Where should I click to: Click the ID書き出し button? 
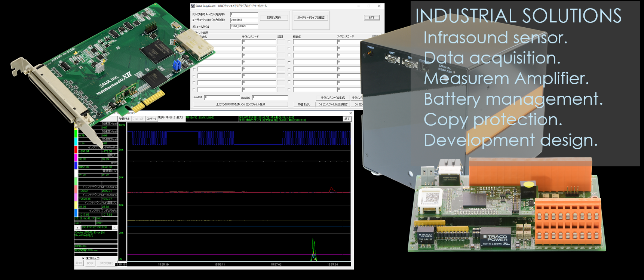(304, 104)
